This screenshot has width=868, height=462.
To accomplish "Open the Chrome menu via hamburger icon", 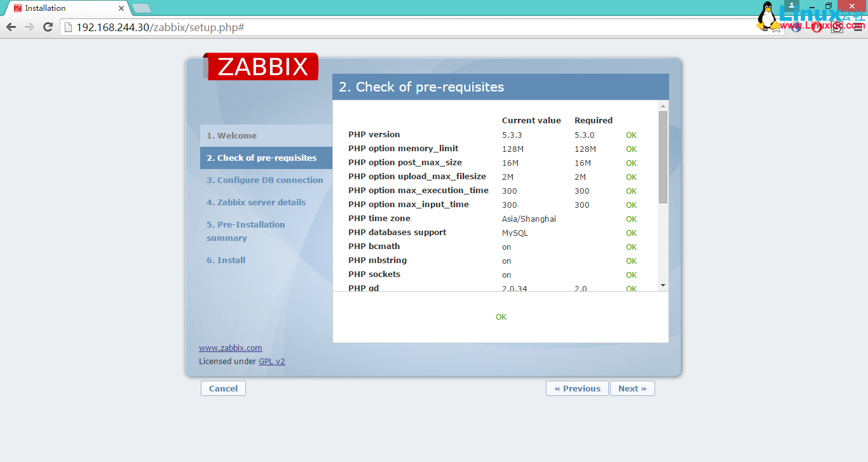I will [858, 27].
